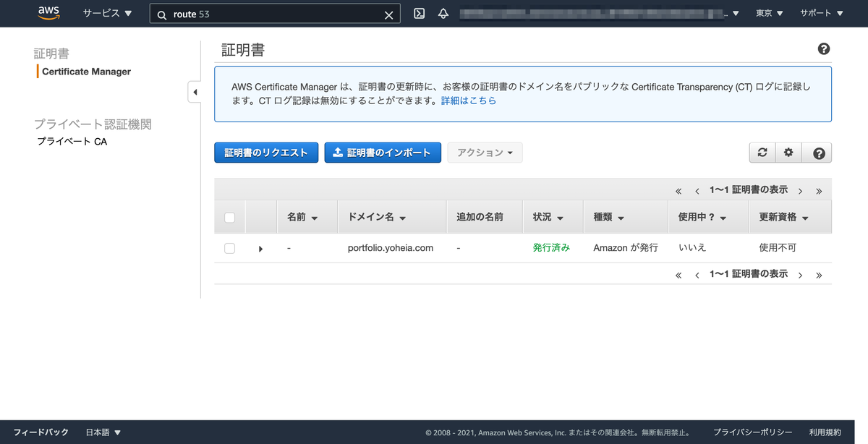Collapse the sidebar with arrow handle
This screenshot has height=444, width=868.
tap(195, 92)
